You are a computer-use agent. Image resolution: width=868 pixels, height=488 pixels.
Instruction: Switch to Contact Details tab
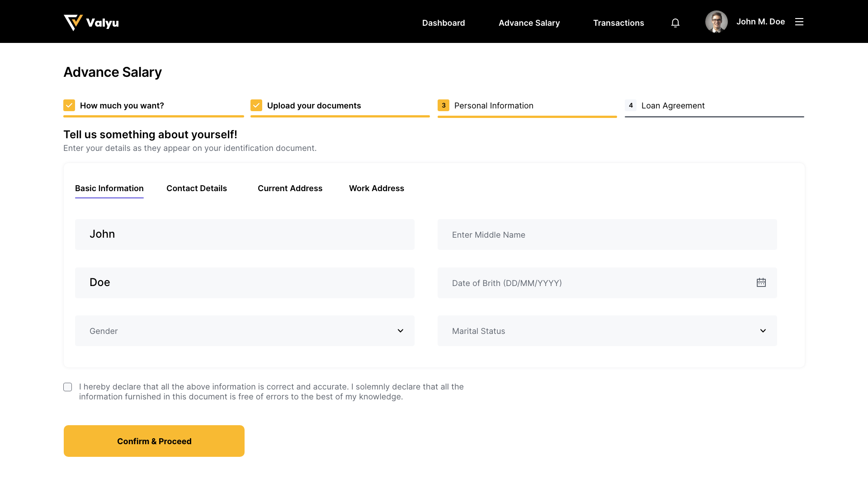(x=197, y=188)
